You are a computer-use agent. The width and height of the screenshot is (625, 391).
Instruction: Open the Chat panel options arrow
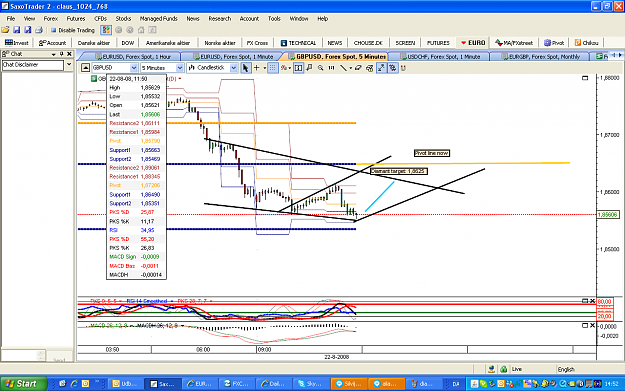click(x=53, y=54)
